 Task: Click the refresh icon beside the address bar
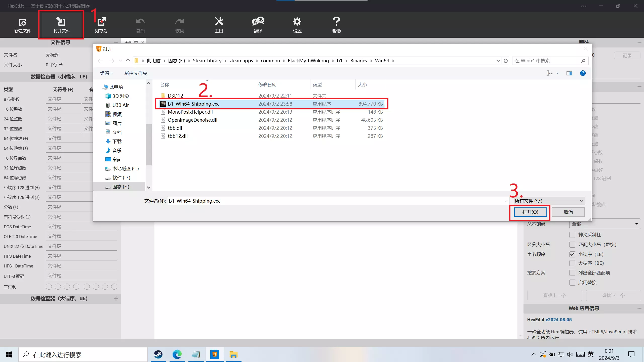tap(505, 61)
